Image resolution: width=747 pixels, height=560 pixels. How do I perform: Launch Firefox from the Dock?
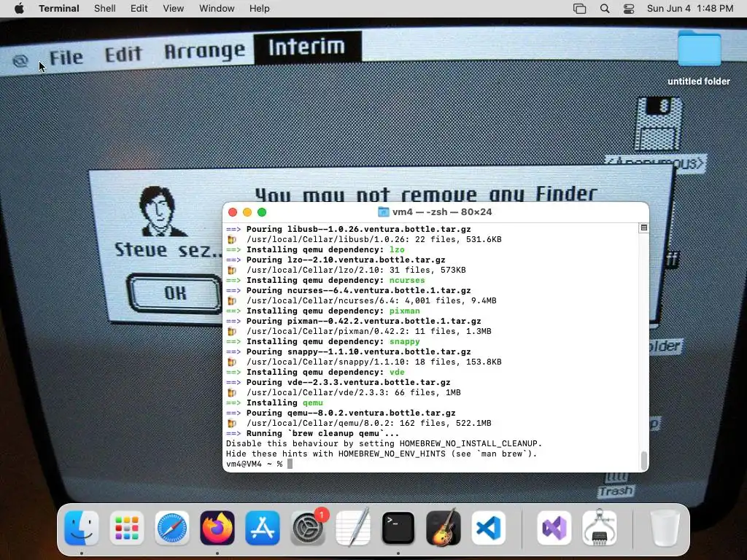(x=217, y=528)
